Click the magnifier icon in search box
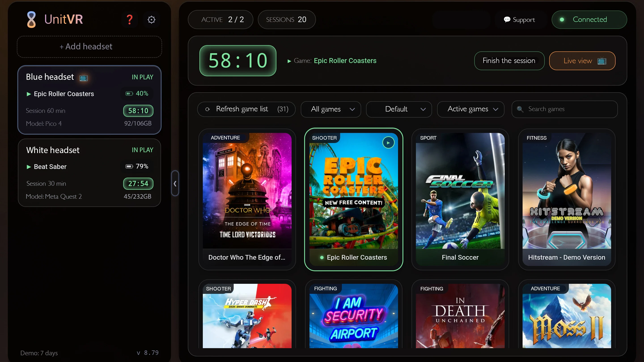The width and height of the screenshot is (644, 362). point(520,109)
